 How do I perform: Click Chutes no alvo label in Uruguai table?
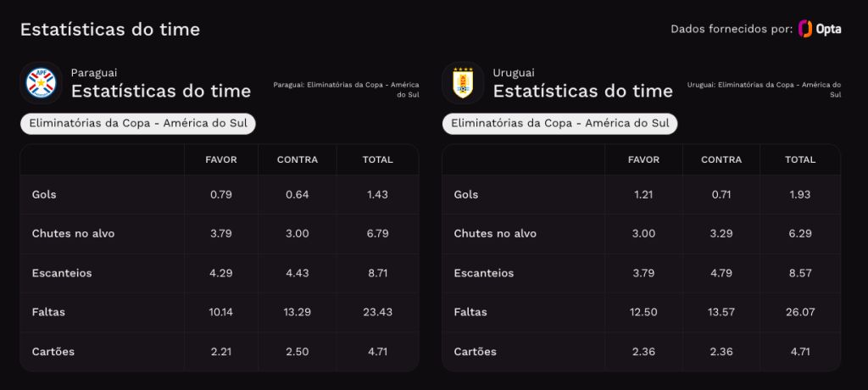pyautogui.click(x=495, y=234)
